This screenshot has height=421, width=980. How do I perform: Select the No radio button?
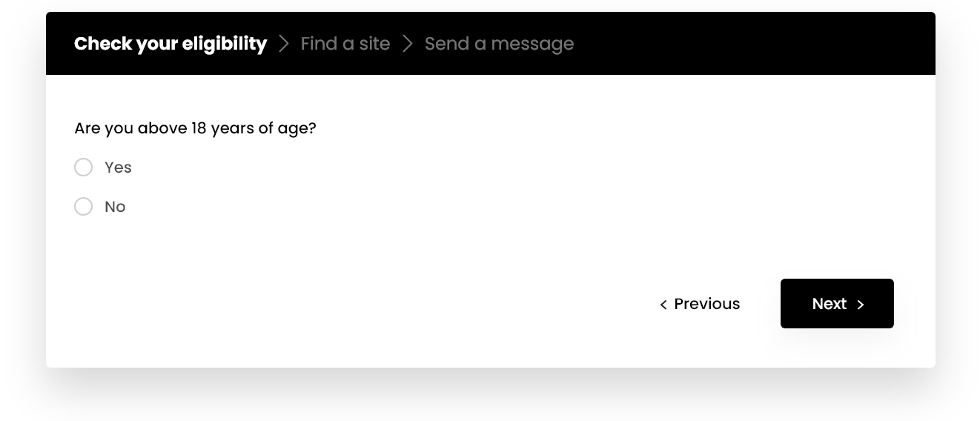tap(84, 207)
